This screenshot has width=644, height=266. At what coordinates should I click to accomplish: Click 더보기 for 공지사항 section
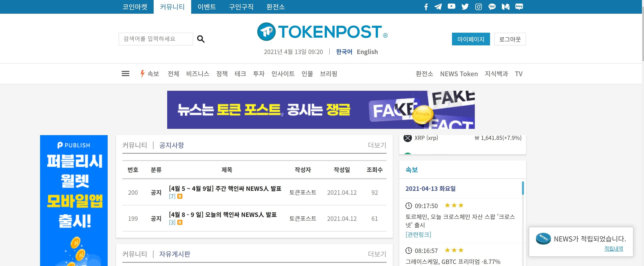(377, 145)
